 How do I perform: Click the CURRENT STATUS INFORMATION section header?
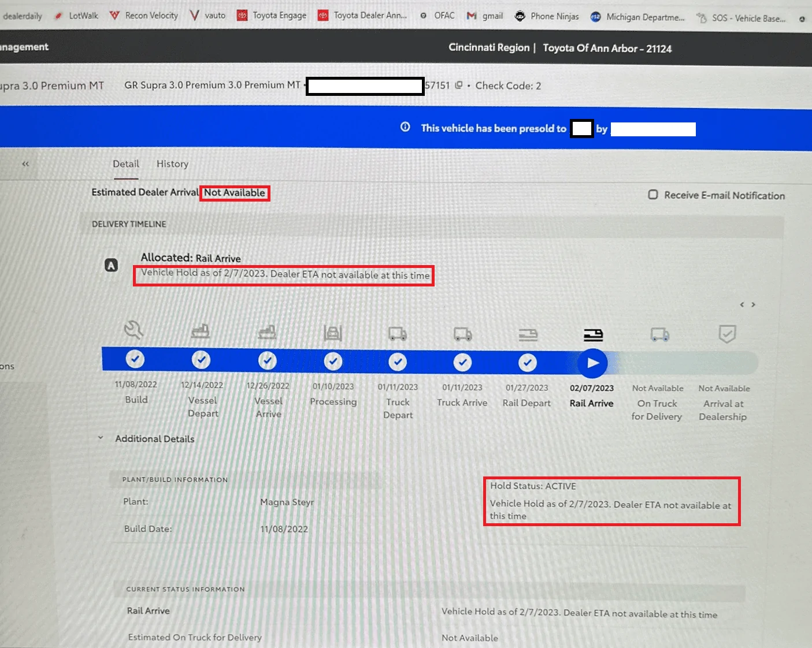pyautogui.click(x=186, y=589)
